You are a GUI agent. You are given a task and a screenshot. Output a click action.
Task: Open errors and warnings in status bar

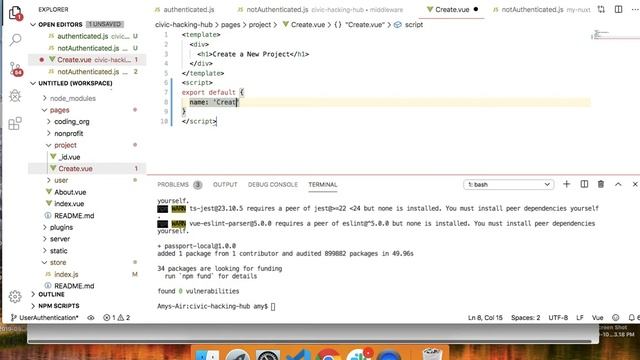117,318
